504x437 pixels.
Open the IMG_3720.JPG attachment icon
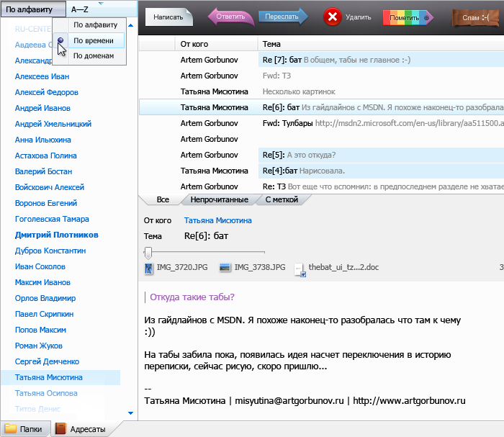point(149,268)
